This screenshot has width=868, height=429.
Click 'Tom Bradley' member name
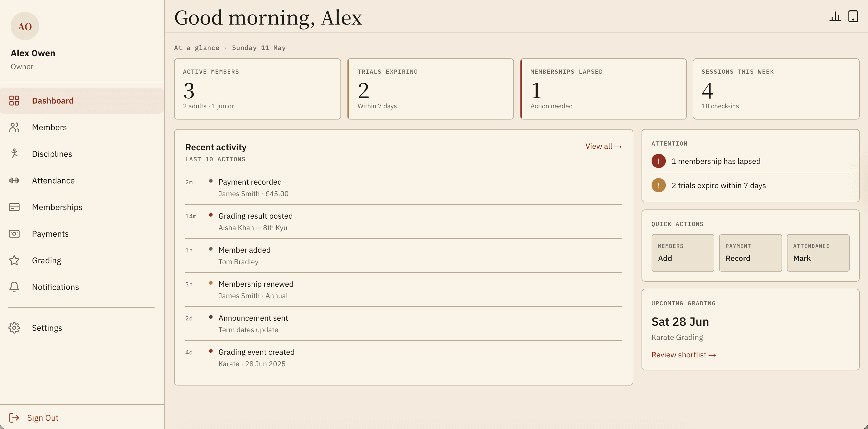pos(238,262)
